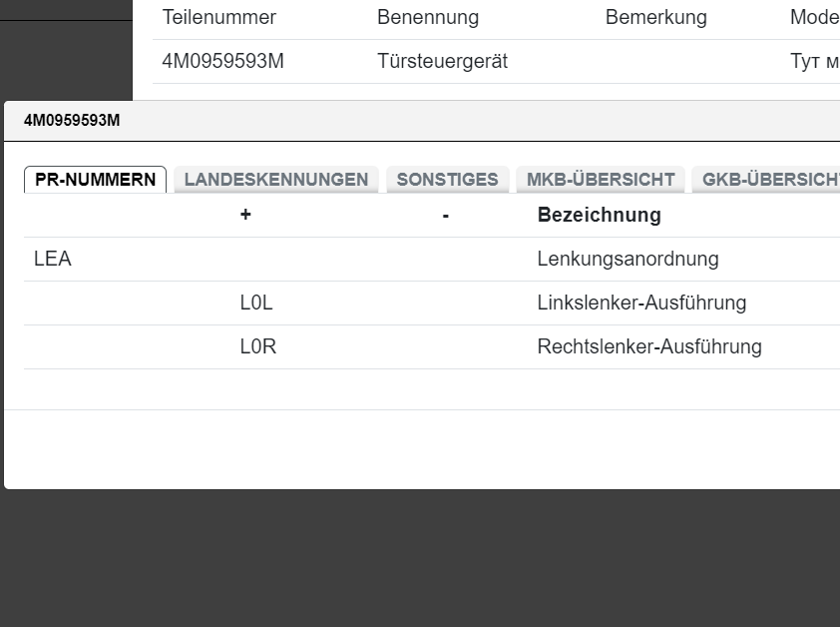Click the minus column header
This screenshot has width=840, height=627.
tap(446, 215)
